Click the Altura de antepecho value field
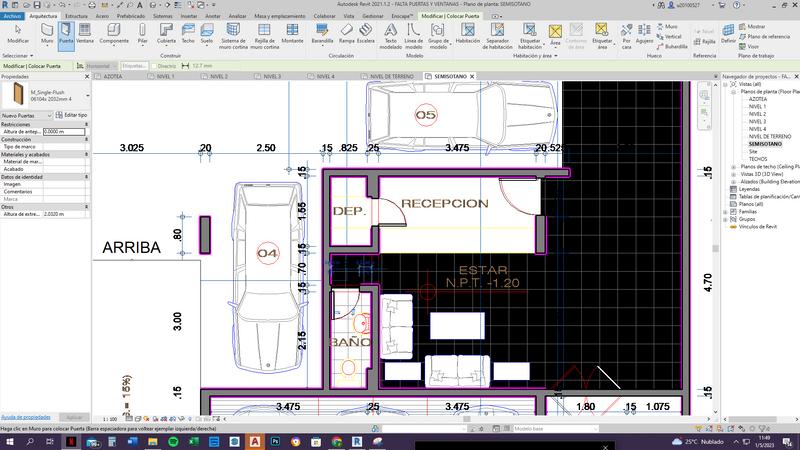 click(64, 132)
